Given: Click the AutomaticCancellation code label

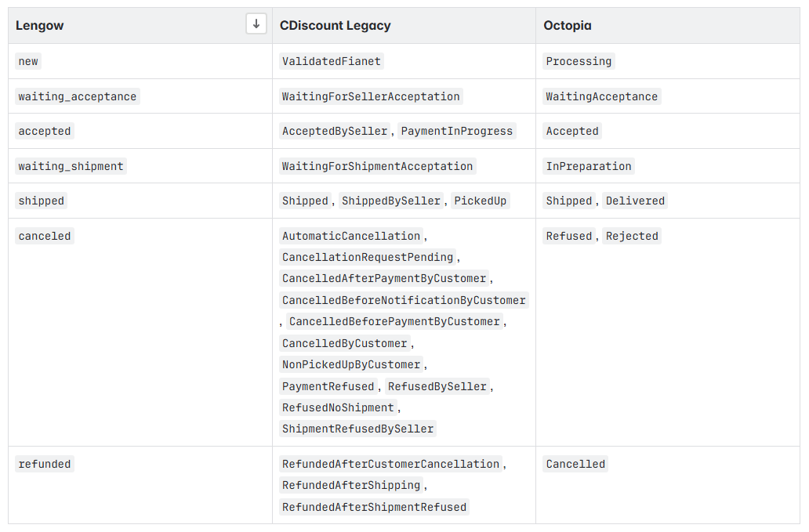Looking at the screenshot, I should (351, 236).
